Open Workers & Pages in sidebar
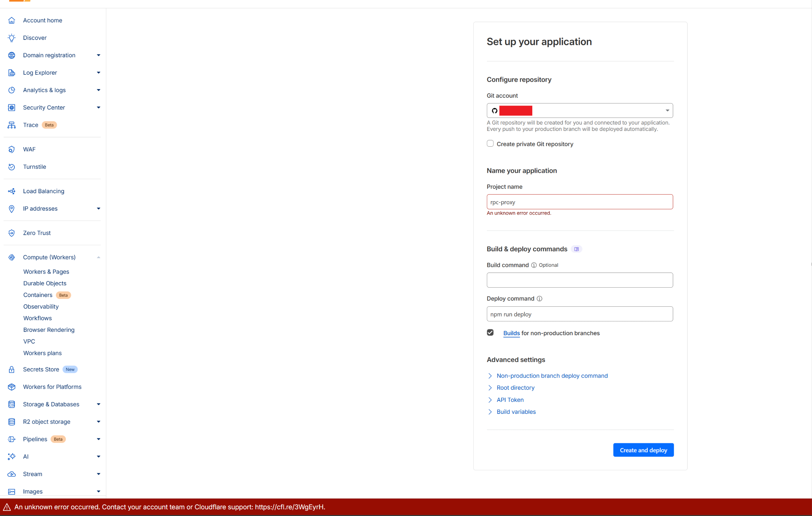Viewport: 812px width, 516px height. click(x=46, y=272)
